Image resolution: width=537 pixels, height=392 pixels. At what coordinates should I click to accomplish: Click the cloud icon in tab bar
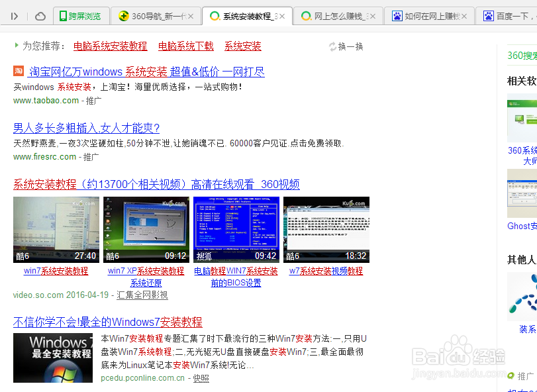point(40,16)
